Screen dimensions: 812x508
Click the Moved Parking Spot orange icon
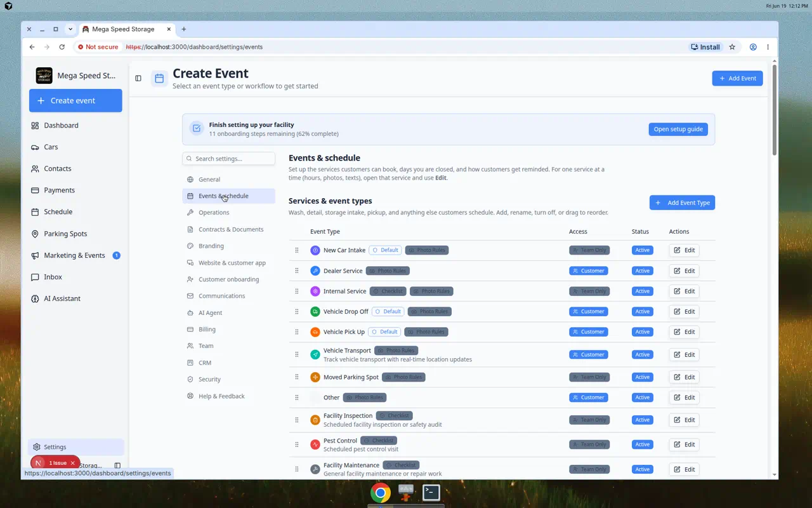[x=315, y=377]
